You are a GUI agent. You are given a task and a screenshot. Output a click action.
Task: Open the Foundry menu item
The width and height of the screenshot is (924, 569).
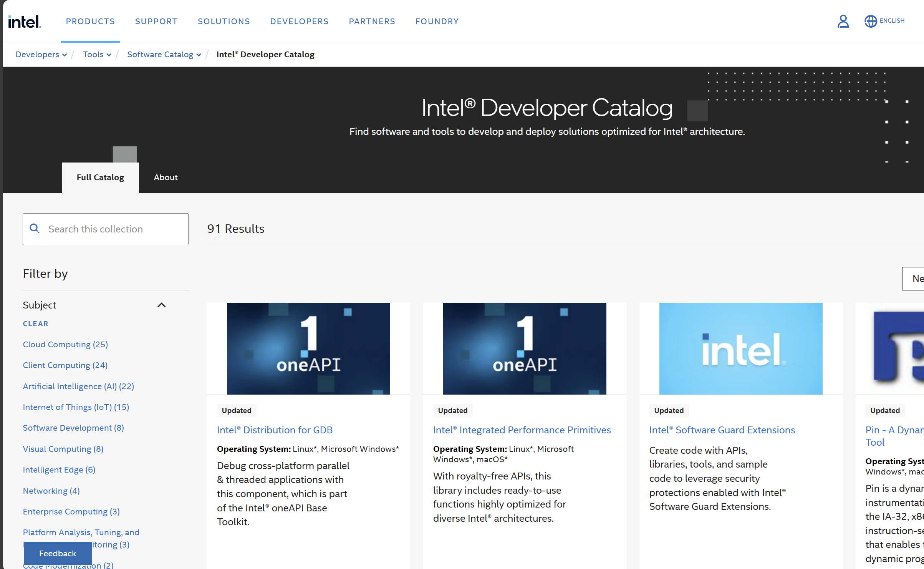pos(437,22)
